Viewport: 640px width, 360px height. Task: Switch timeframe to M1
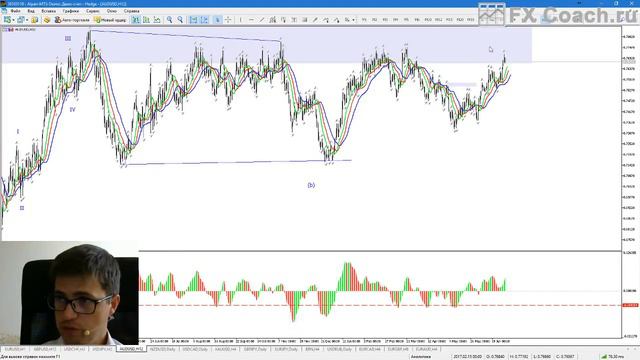(x=364, y=20)
